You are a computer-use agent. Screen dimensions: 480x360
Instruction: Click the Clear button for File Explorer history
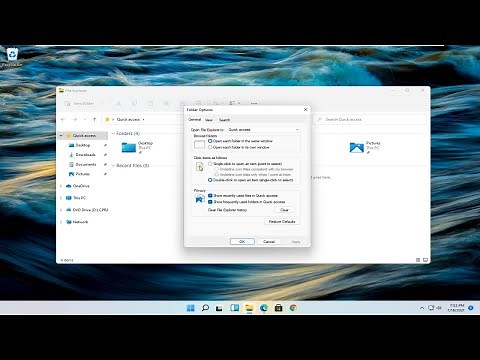point(284,210)
